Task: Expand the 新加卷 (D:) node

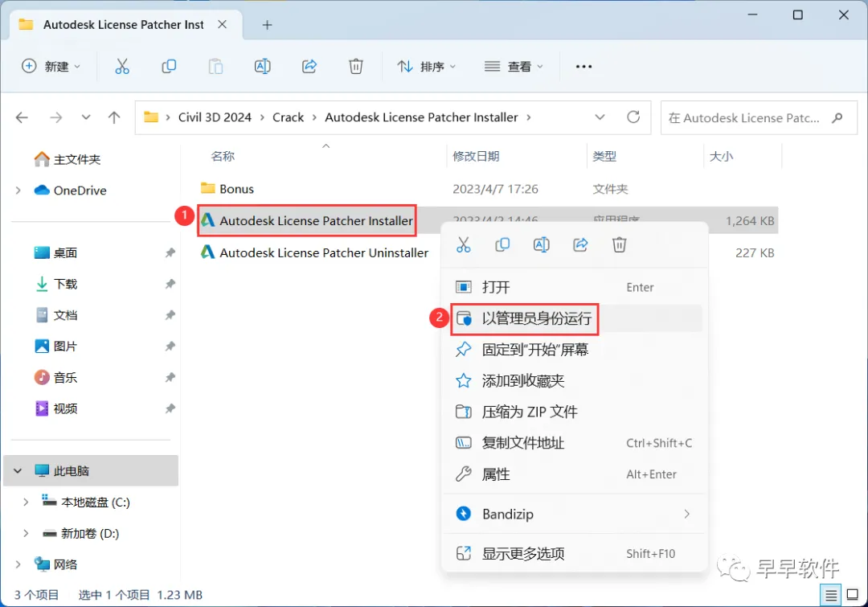Action: (26, 533)
